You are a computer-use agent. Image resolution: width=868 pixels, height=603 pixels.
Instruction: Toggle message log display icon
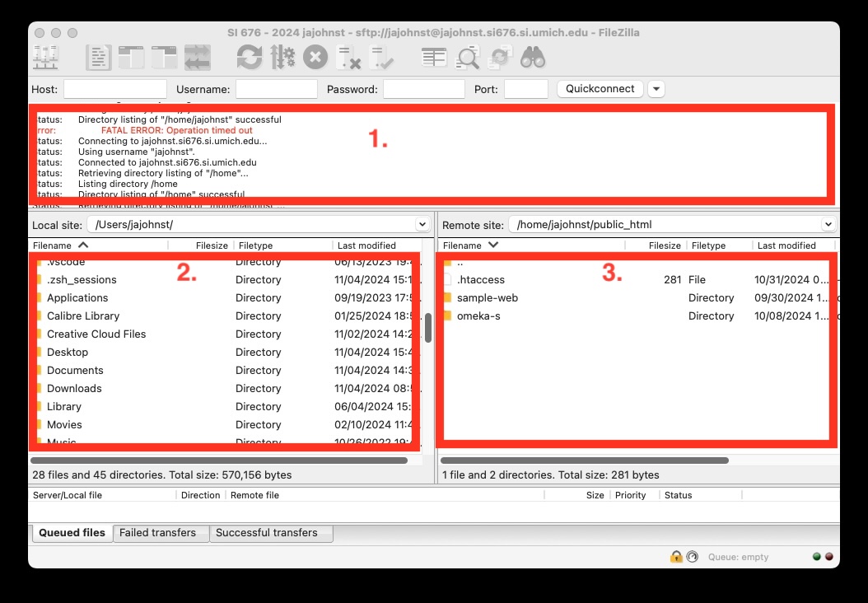point(99,58)
